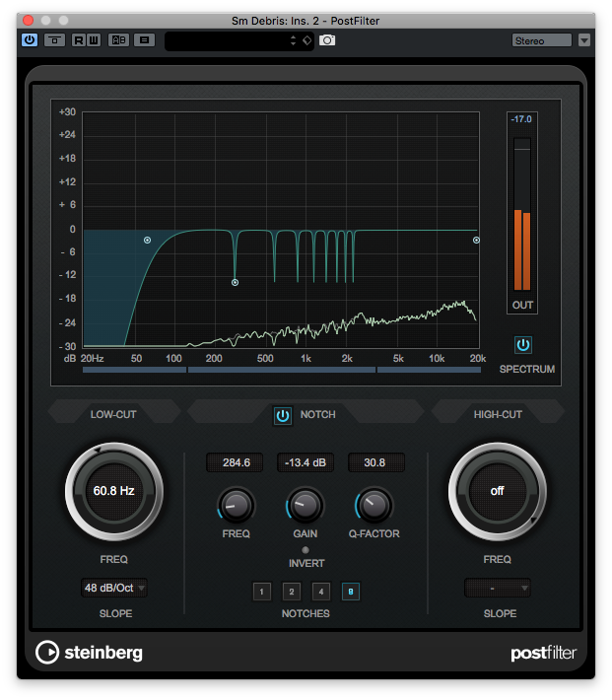Open the Low-Cut slope 48 dB/Oct dropdown
Screen dimensions: 612x700
tap(114, 589)
